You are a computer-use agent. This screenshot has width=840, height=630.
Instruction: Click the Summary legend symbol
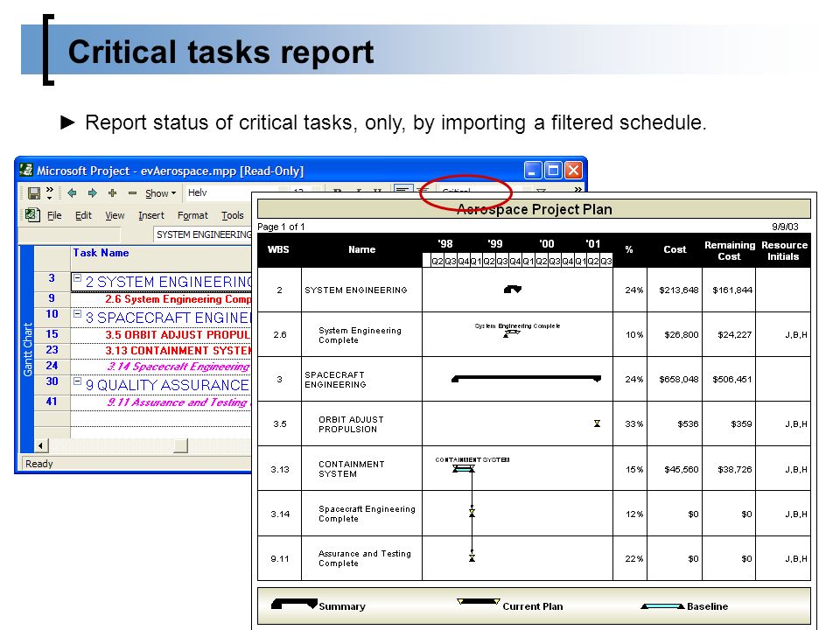click(294, 604)
